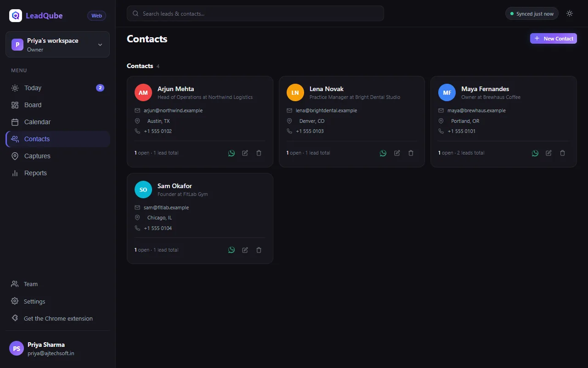Edit the Arjun Mehta contact
The height and width of the screenshot is (368, 588).
pyautogui.click(x=245, y=153)
